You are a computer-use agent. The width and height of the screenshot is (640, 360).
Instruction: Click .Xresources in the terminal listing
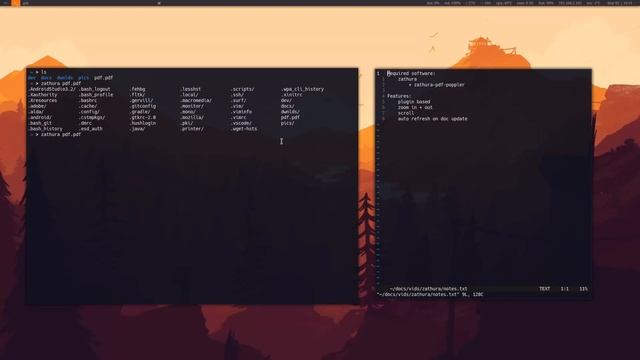coord(43,100)
